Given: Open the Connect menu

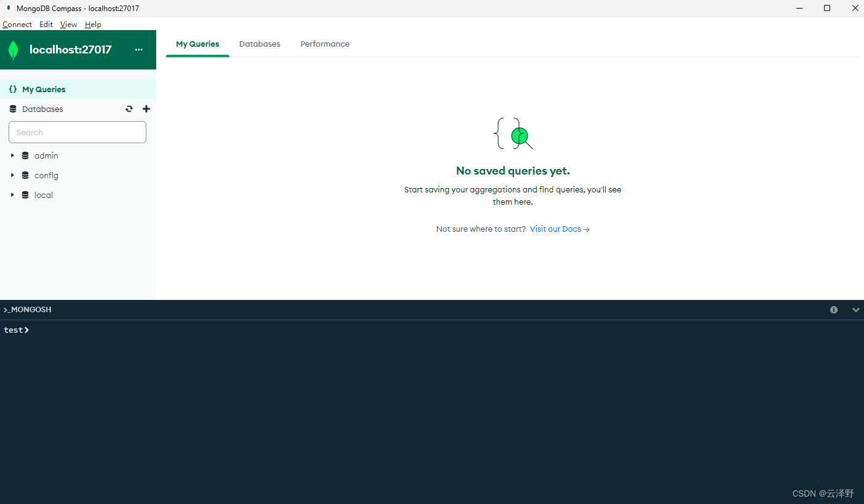Looking at the screenshot, I should click(17, 25).
